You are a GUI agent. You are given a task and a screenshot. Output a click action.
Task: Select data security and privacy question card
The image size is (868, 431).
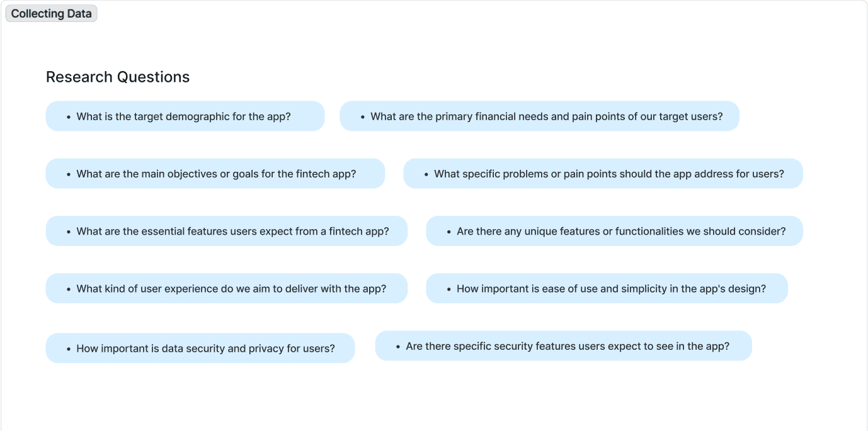200,348
